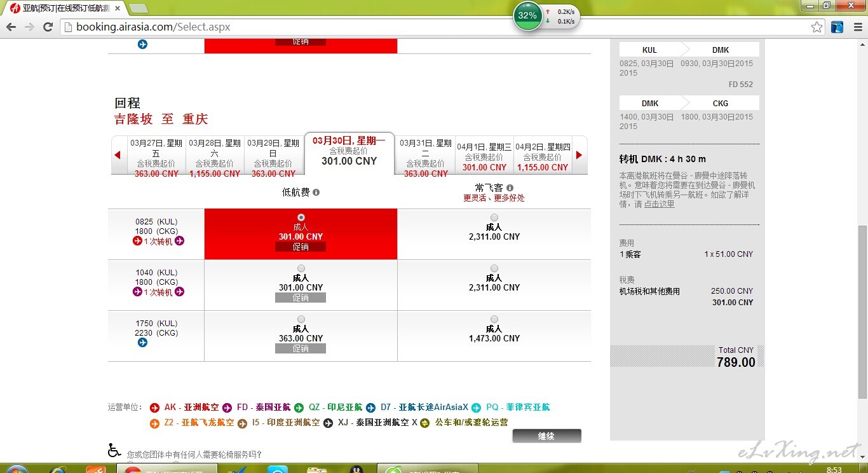Click the scrollbar up arrow
This screenshot has height=473, width=868.
863,45
